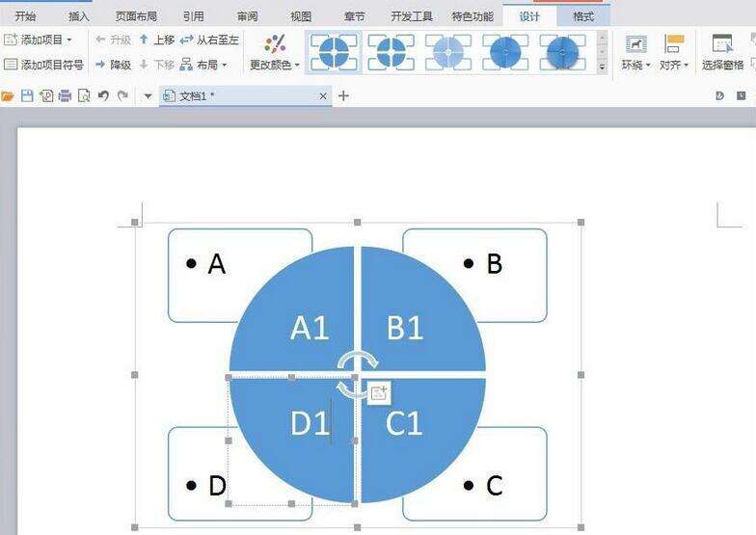Open the 布局 dropdown

tap(203, 64)
